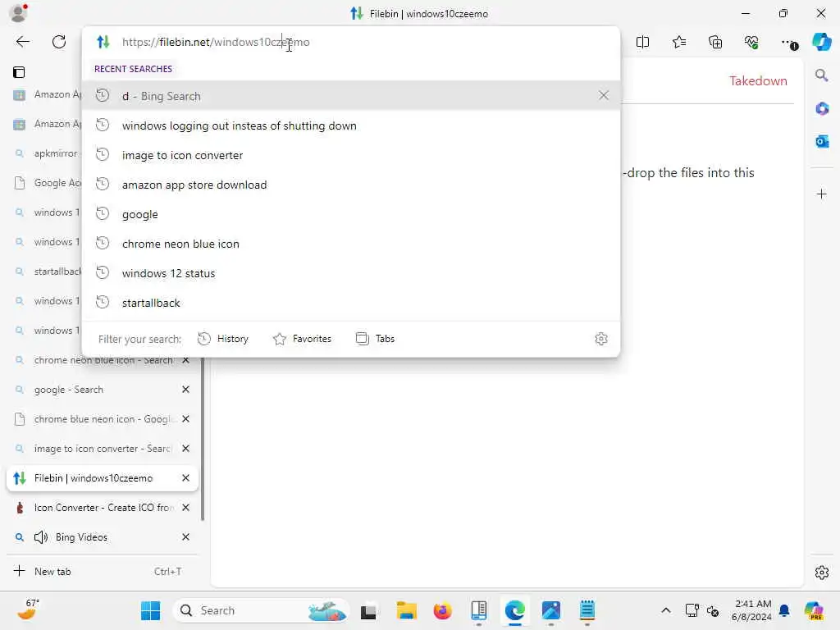This screenshot has height=630, width=840.
Task: Launch Copilot from the toolbar
Action: click(822, 42)
